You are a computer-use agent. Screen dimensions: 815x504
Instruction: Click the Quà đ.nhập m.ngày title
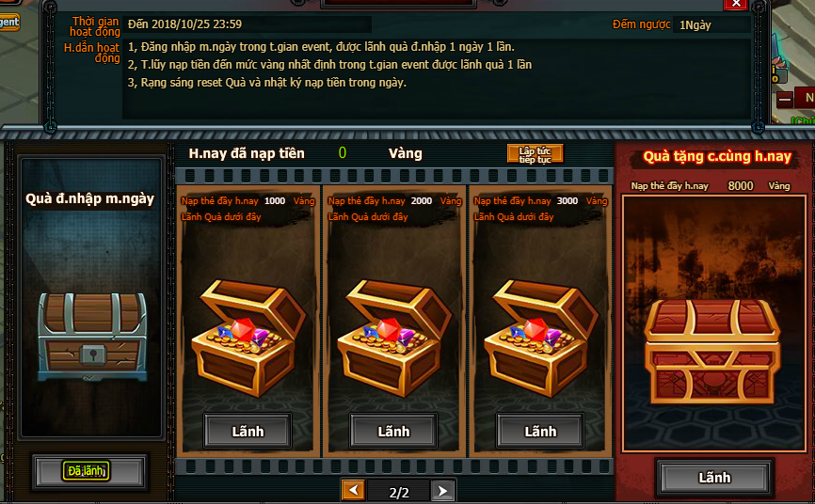tap(90, 198)
